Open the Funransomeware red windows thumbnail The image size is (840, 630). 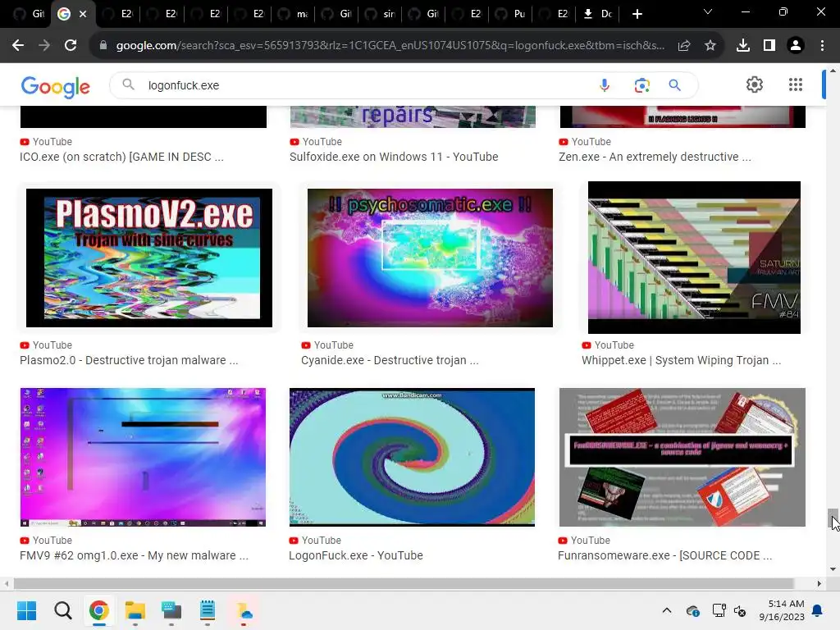682,457
